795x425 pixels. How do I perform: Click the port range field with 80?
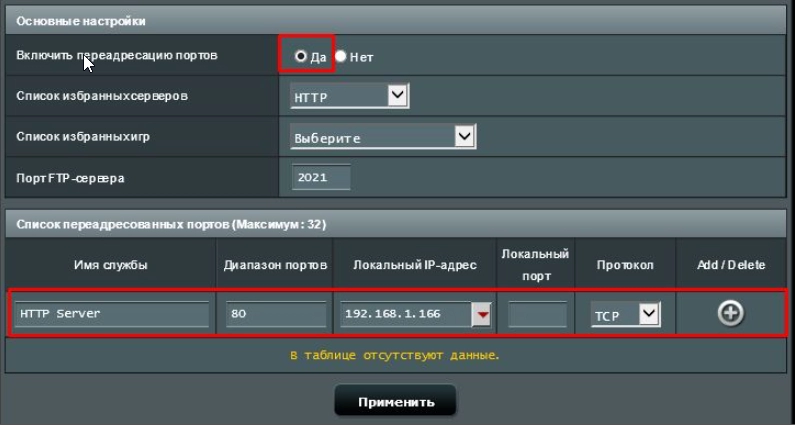pos(275,314)
